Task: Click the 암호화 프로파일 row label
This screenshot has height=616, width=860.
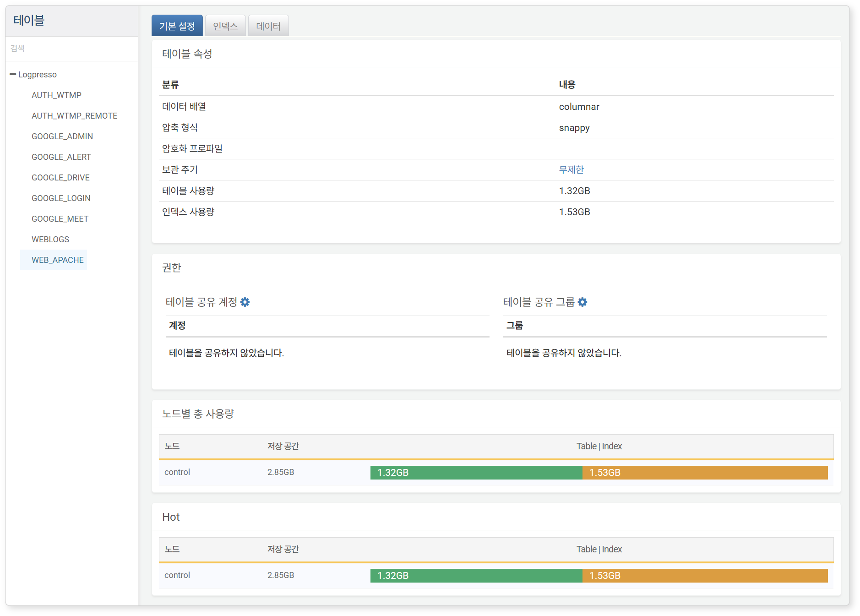Action: 192,149
